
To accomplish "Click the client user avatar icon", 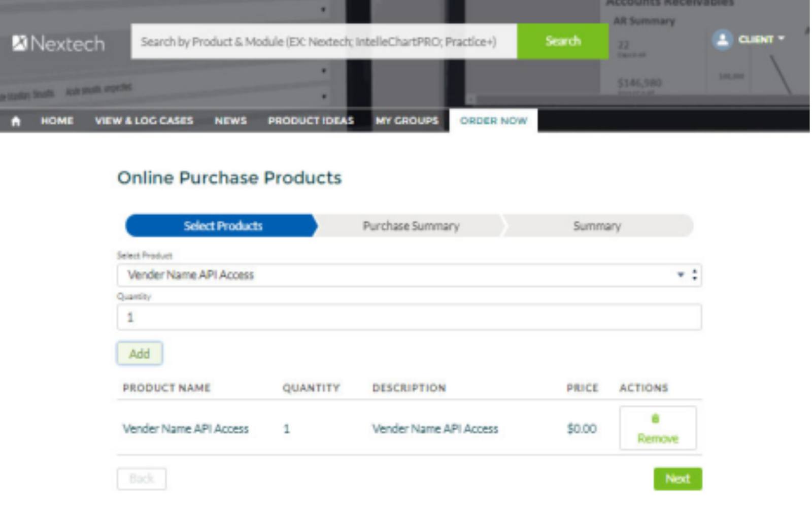I will 722,40.
